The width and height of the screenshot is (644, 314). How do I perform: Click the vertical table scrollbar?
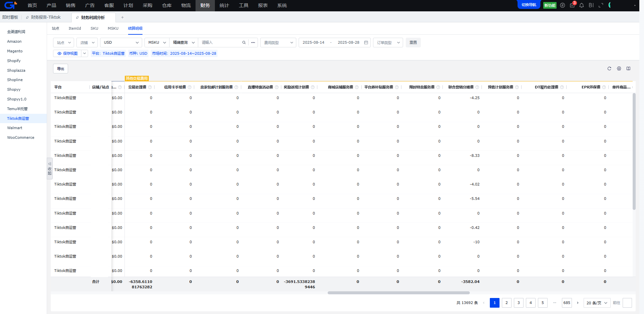click(634, 151)
